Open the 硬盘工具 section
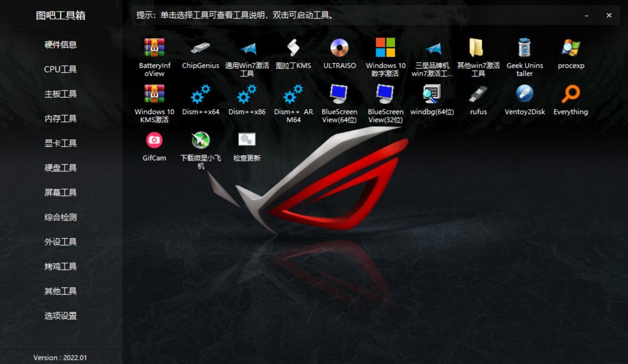 point(60,168)
